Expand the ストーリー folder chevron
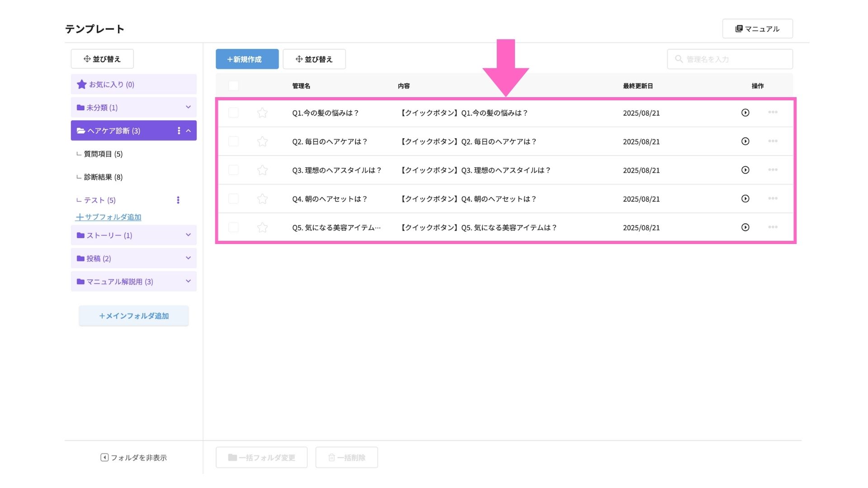 [x=189, y=235]
